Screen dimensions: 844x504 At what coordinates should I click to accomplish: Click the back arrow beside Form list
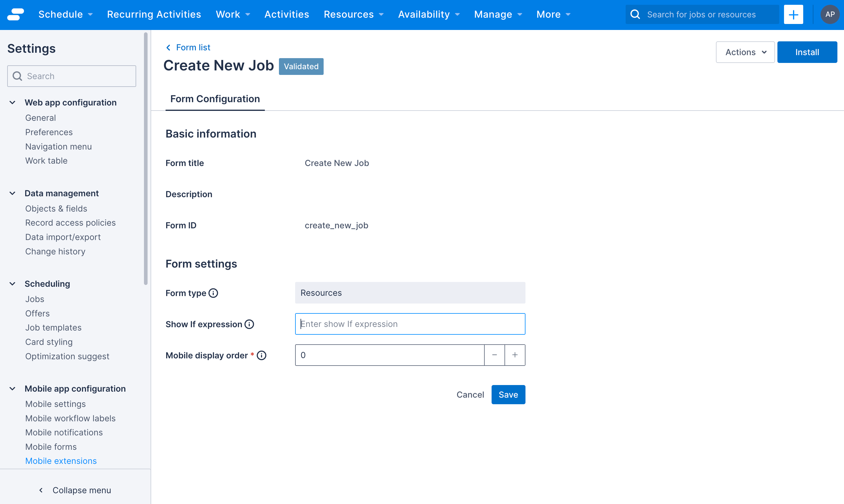click(x=169, y=47)
